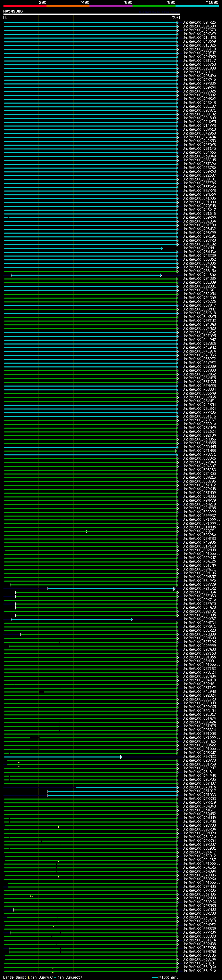Select the UniRef100_C0KYB7 label
The width and height of the screenshot is (222, 980).
pyautogui.click(x=199, y=619)
